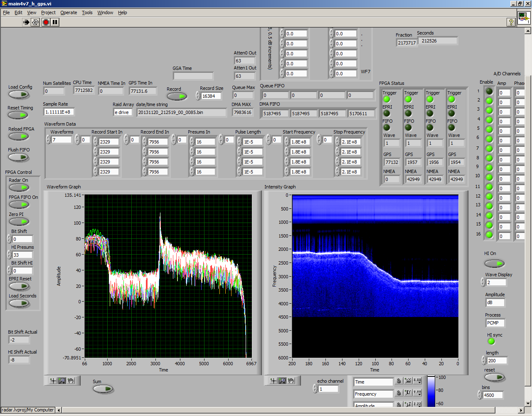Image resolution: width=532 pixels, height=416 pixels.
Task: Click the Pause button in the toolbar
Action: pos(55,22)
